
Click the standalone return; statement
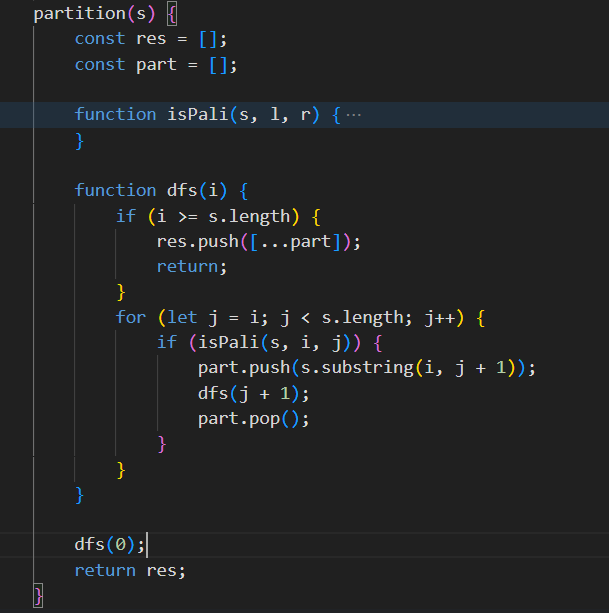pyautogui.click(x=191, y=266)
